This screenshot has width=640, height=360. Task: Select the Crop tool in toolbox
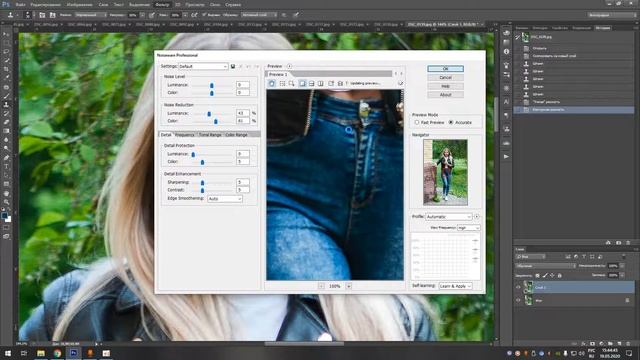[x=6, y=69]
